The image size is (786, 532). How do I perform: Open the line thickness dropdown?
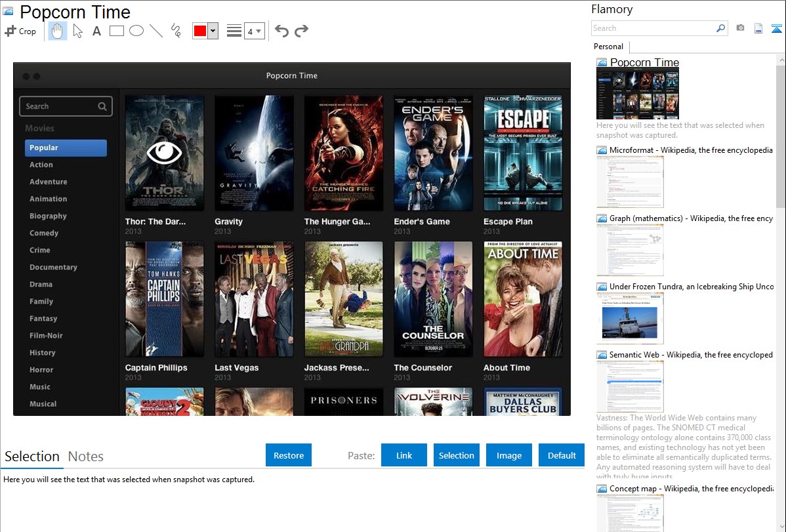point(254,31)
